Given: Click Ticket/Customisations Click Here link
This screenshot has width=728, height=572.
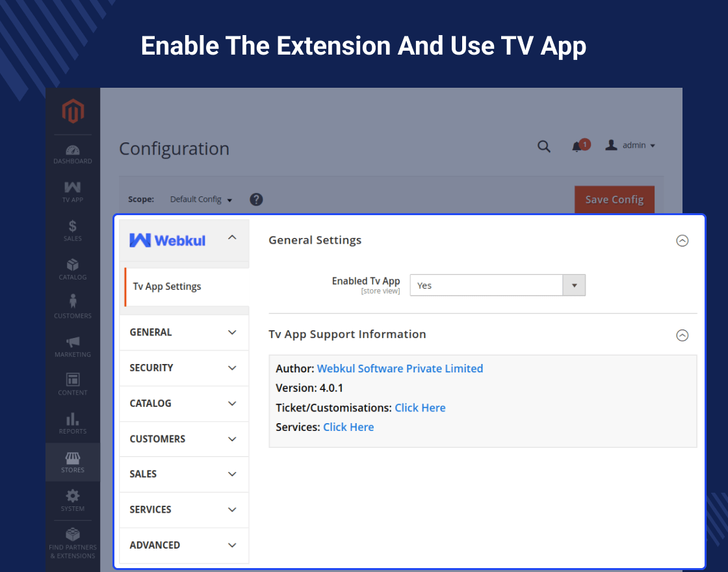Looking at the screenshot, I should pyautogui.click(x=420, y=408).
